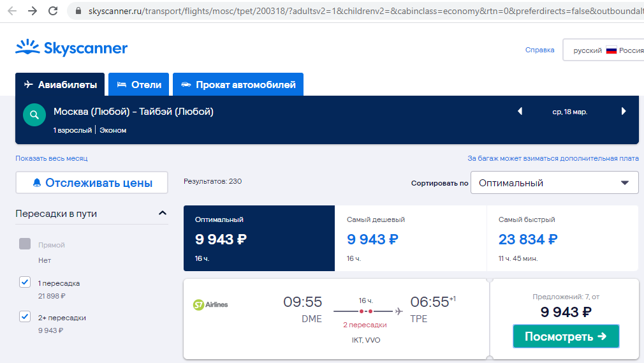The image size is (644, 363).
Task: Go to next day with right arrow
Action: click(x=624, y=111)
